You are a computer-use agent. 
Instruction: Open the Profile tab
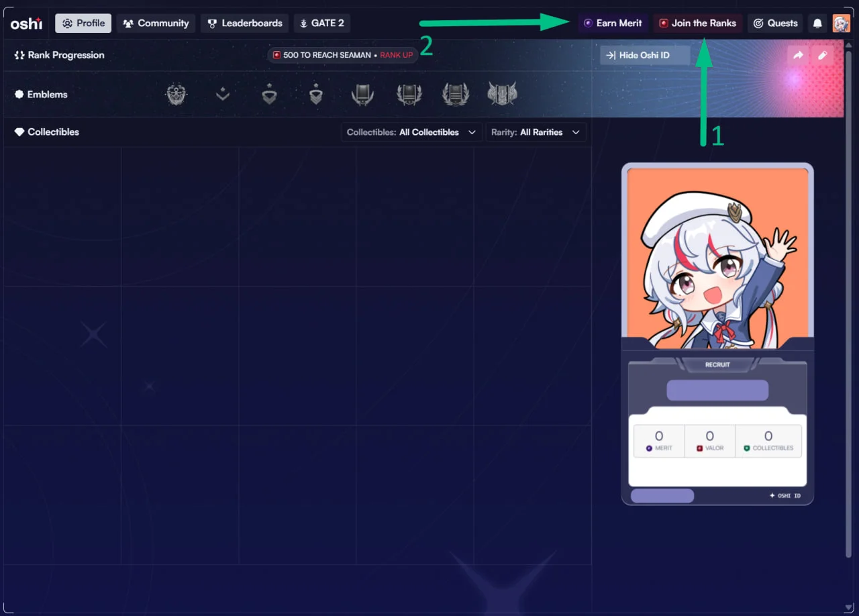pyautogui.click(x=83, y=23)
